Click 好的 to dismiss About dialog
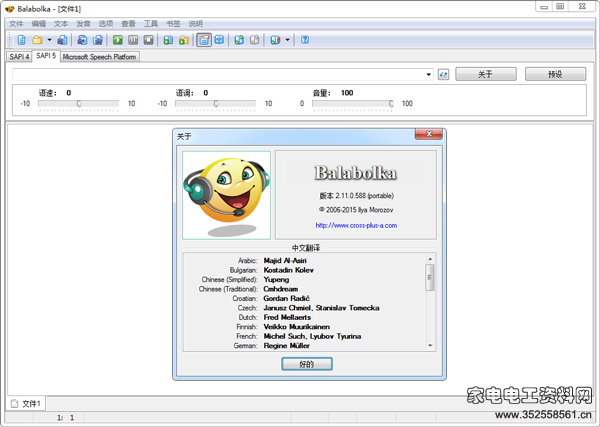 click(307, 364)
